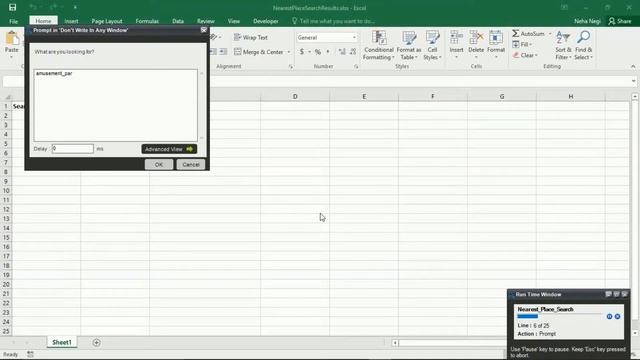This screenshot has height=360, width=640.
Task: Select the Sheet1 tab
Action: (x=62, y=342)
